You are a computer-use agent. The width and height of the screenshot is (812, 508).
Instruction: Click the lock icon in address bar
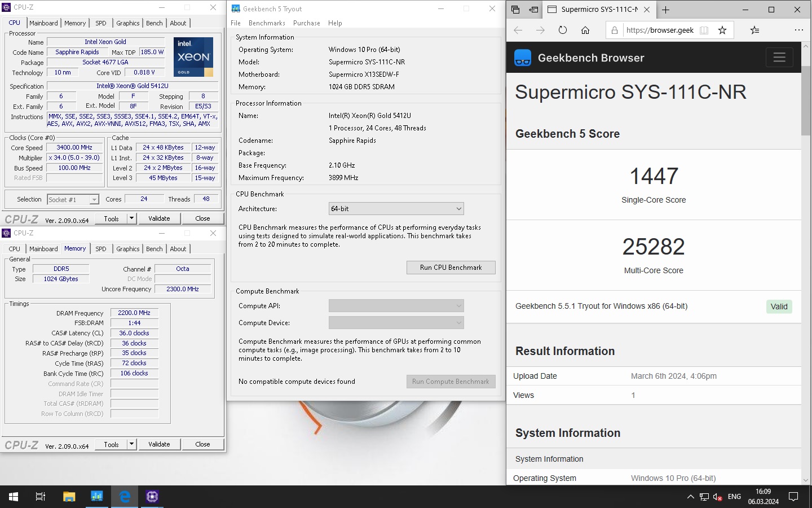(x=615, y=30)
